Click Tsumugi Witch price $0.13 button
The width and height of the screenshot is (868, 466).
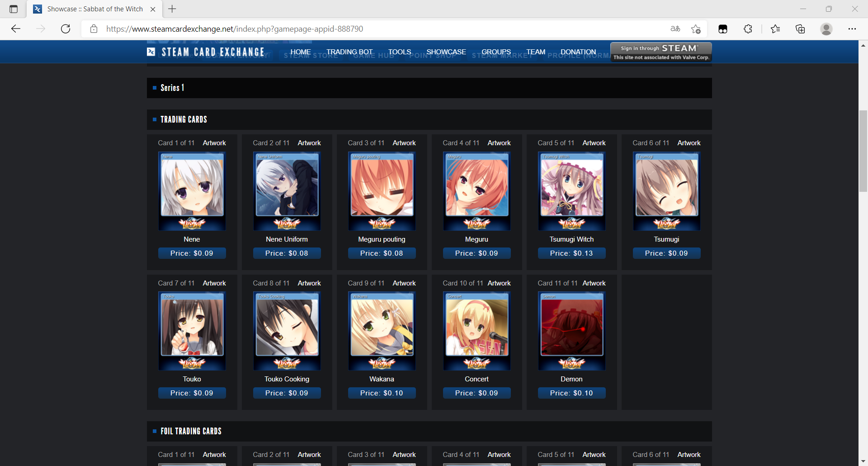pyautogui.click(x=571, y=253)
